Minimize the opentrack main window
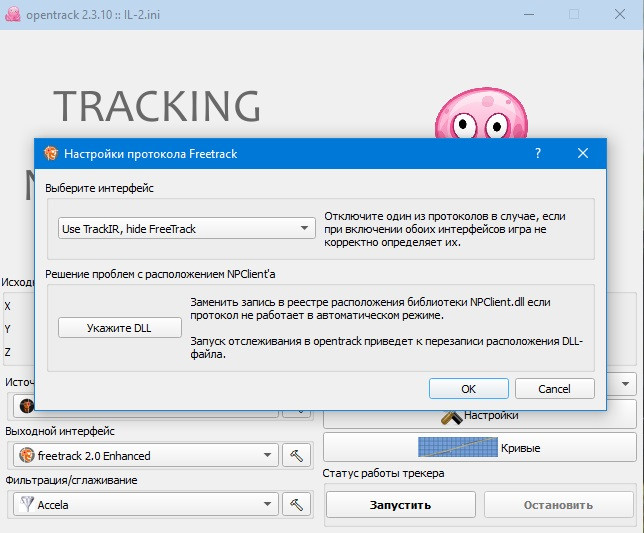The height and width of the screenshot is (533, 644). (529, 14)
